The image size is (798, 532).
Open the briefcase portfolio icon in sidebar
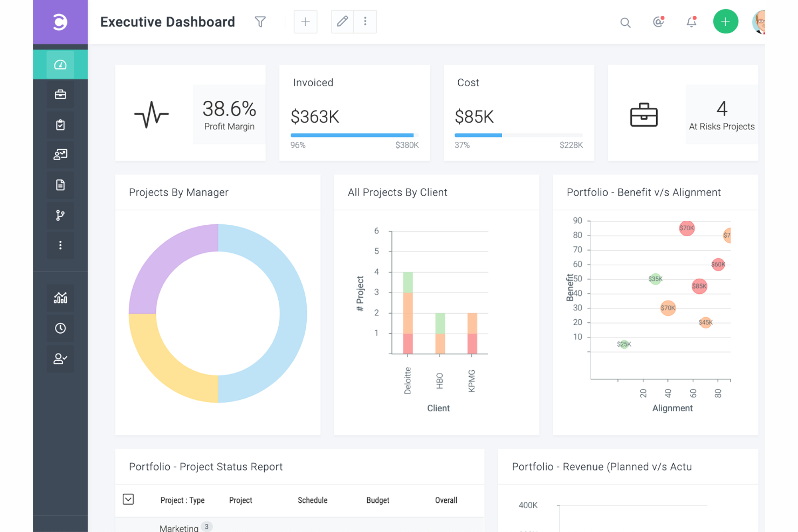click(x=60, y=95)
